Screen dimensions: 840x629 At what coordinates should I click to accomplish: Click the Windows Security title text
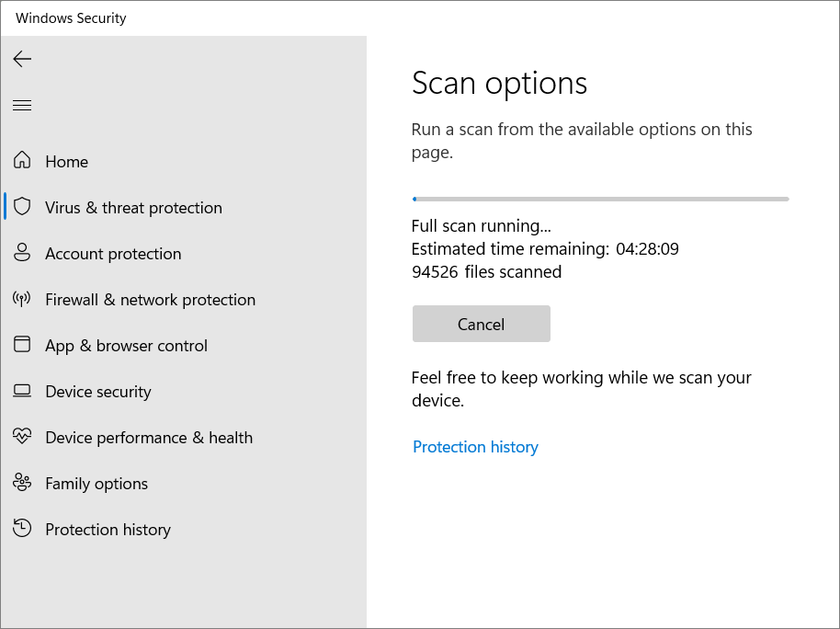(x=71, y=18)
